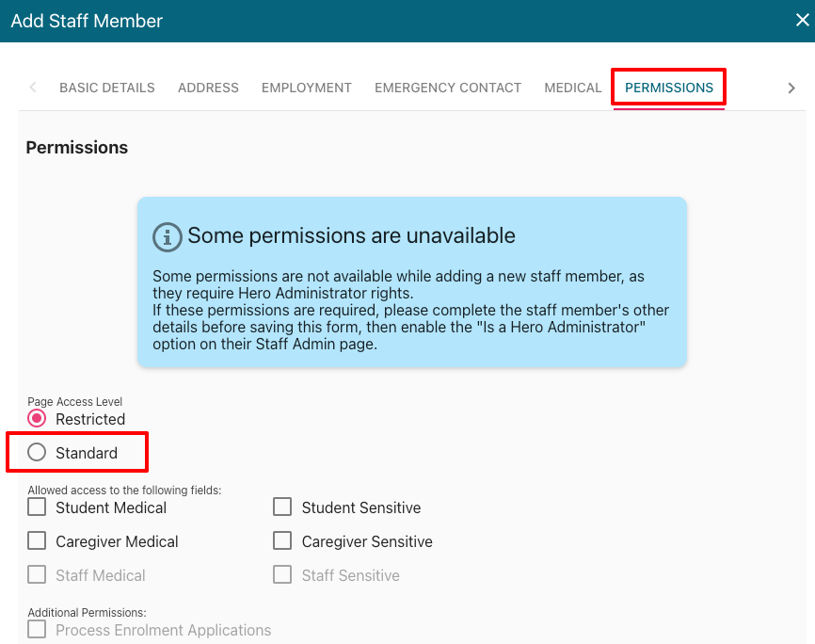Click the Some permissions are unavailable heading

click(351, 236)
